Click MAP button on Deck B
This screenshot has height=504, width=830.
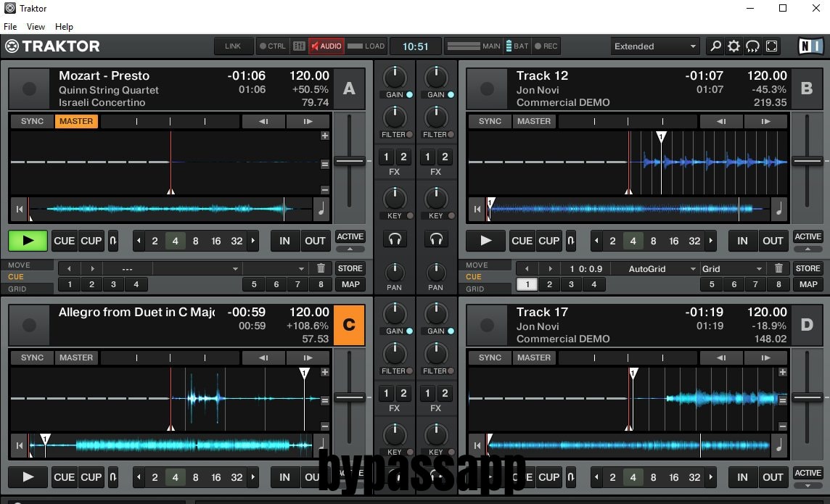coord(808,284)
